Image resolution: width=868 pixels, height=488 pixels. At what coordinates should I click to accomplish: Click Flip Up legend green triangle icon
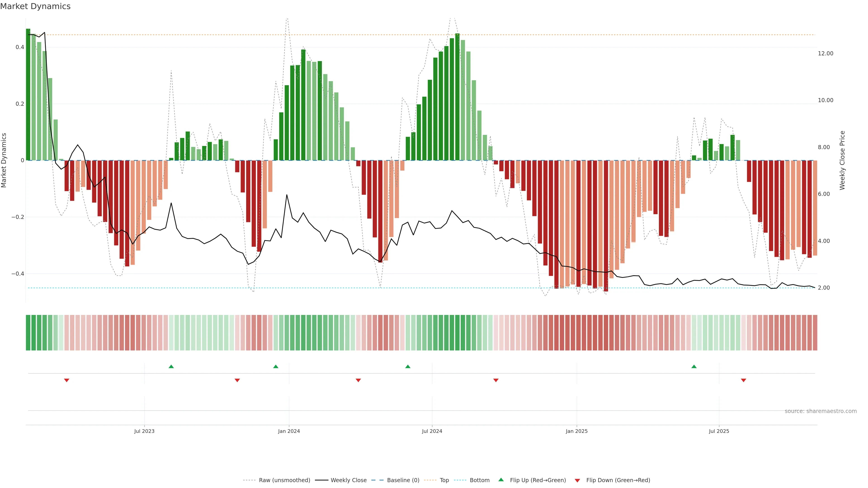(x=501, y=480)
